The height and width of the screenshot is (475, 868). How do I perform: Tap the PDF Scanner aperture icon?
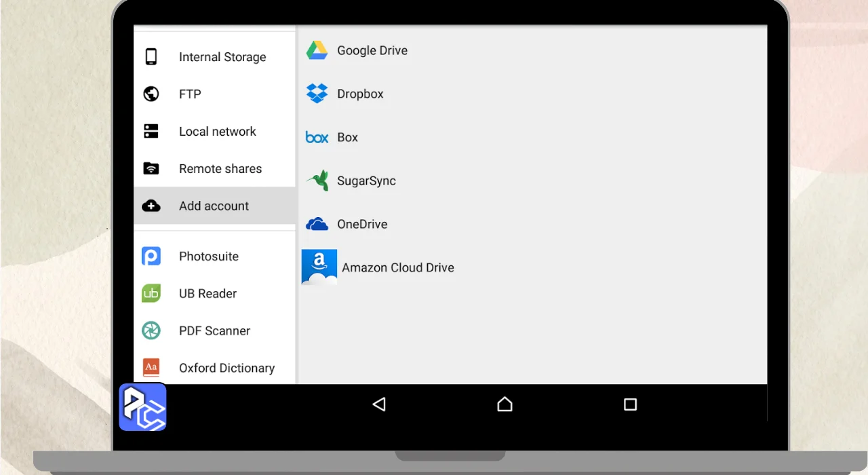coord(151,330)
